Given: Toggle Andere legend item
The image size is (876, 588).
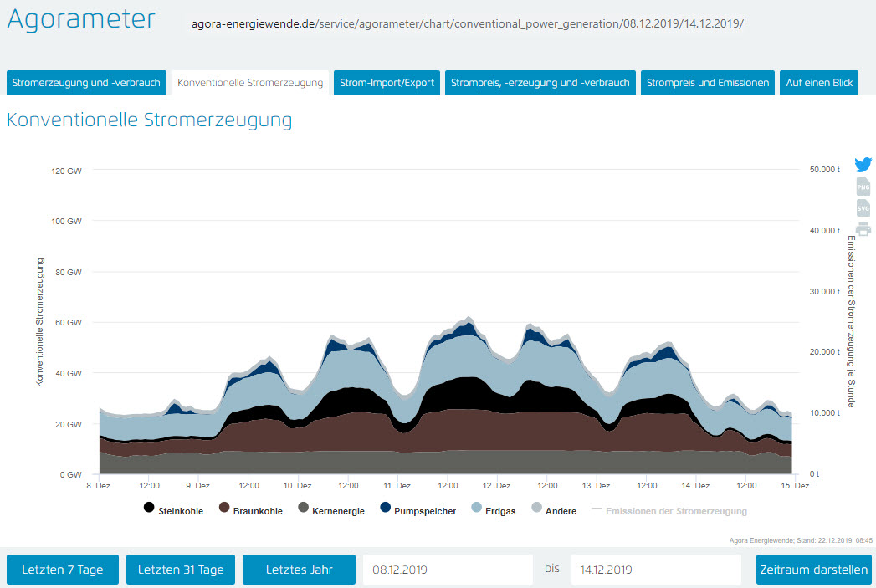Looking at the screenshot, I should [554, 510].
